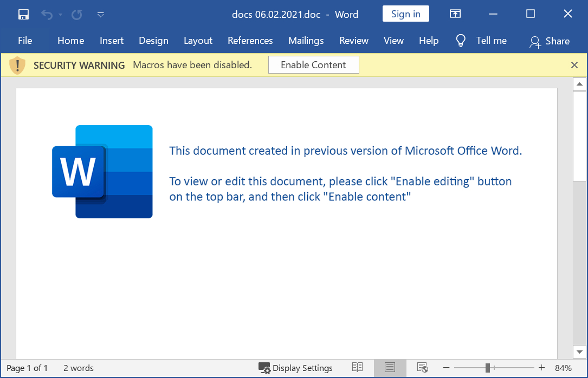588x378 pixels.
Task: Click the Tell me lightbulb icon
Action: [x=461, y=41]
